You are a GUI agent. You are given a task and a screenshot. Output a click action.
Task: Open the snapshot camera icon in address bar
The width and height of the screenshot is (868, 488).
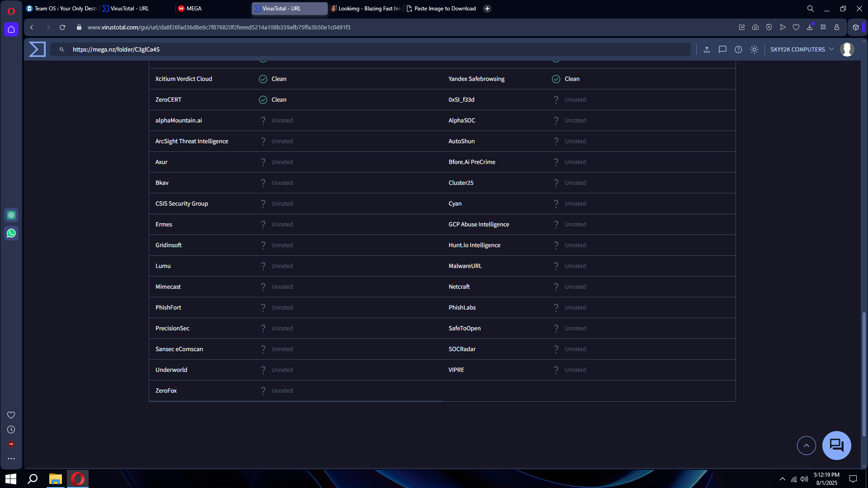click(755, 27)
